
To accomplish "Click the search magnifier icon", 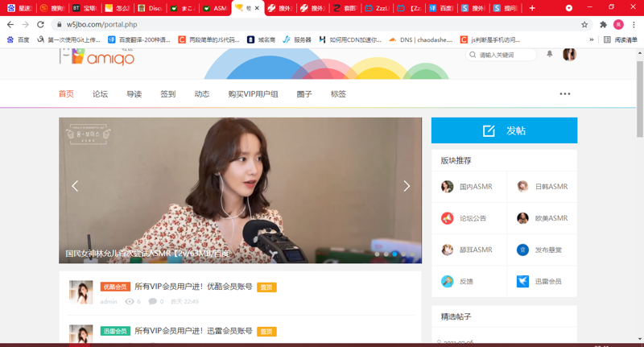I will pyautogui.click(x=473, y=55).
